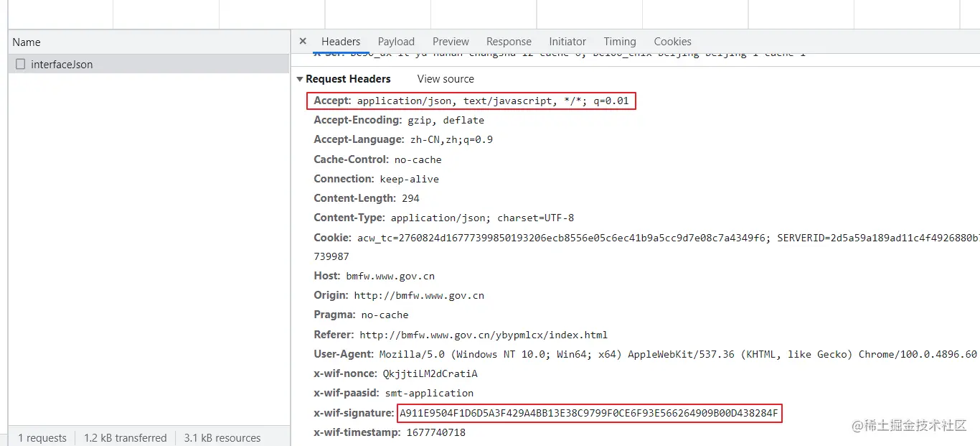Click the Host value bmfw.www.gov.cn
Image resolution: width=980 pixels, height=446 pixels.
click(390, 276)
